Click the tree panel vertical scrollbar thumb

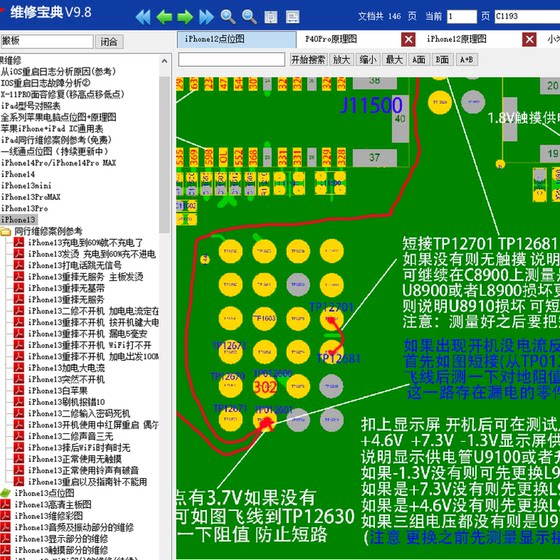[164, 154]
